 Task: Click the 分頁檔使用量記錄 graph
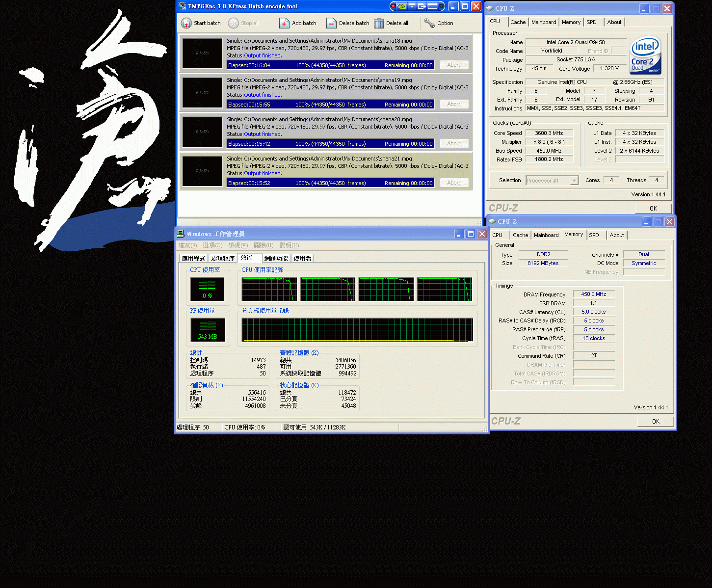(357, 330)
